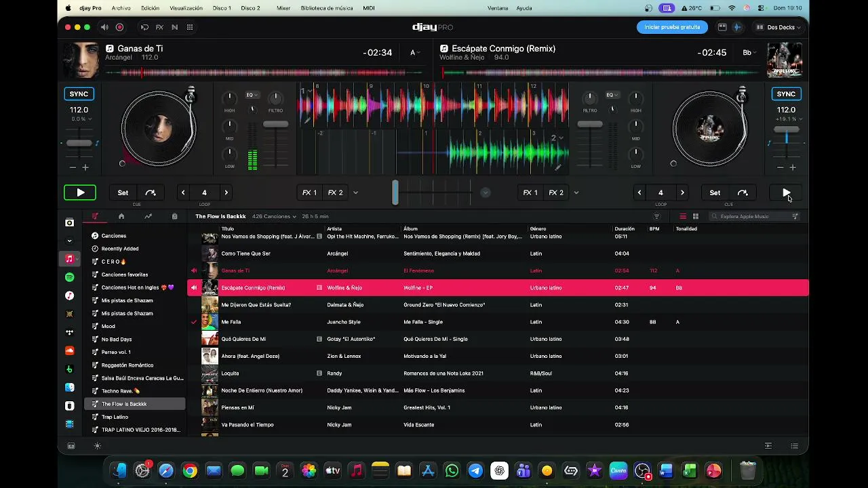Click Iniciar prueba gratuita button
This screenshot has height=488, width=868.
click(x=672, y=27)
